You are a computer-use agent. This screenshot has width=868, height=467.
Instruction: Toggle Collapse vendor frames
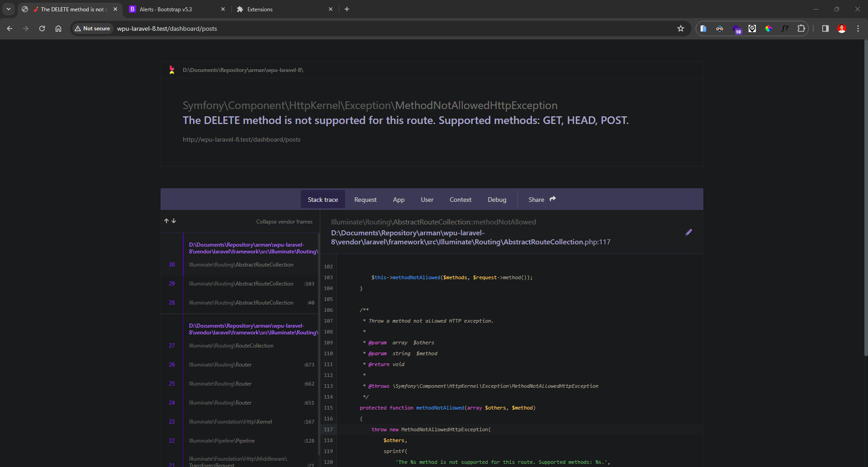point(284,222)
